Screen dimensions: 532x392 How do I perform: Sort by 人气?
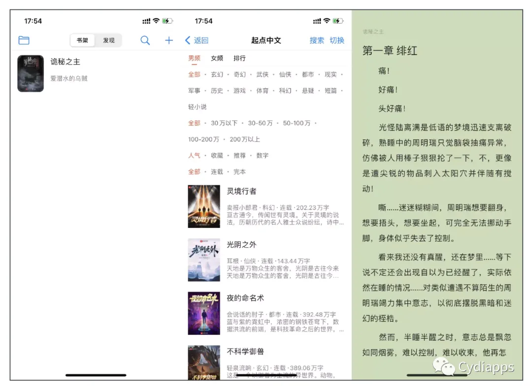(x=195, y=155)
